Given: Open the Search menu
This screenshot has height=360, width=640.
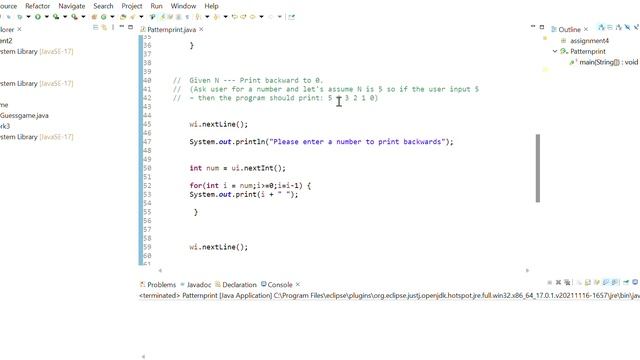Looking at the screenshot, I should coord(103,6).
